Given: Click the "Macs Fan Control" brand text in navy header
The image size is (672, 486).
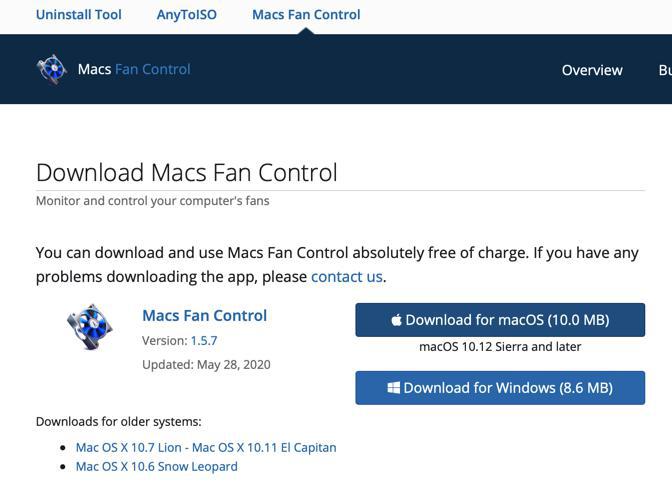Looking at the screenshot, I should click(134, 69).
